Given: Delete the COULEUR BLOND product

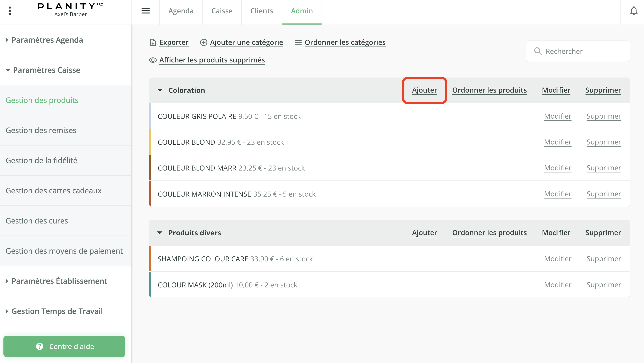Looking at the screenshot, I should pyautogui.click(x=604, y=142).
